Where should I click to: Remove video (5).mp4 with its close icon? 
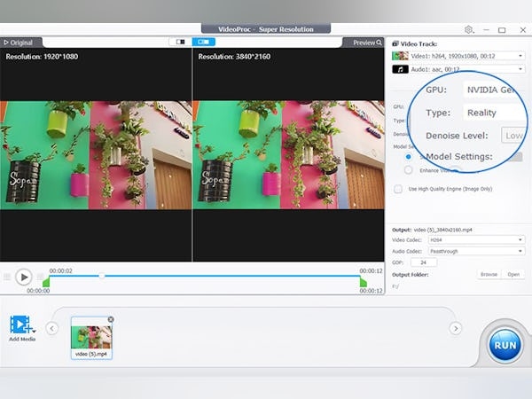[x=111, y=319]
